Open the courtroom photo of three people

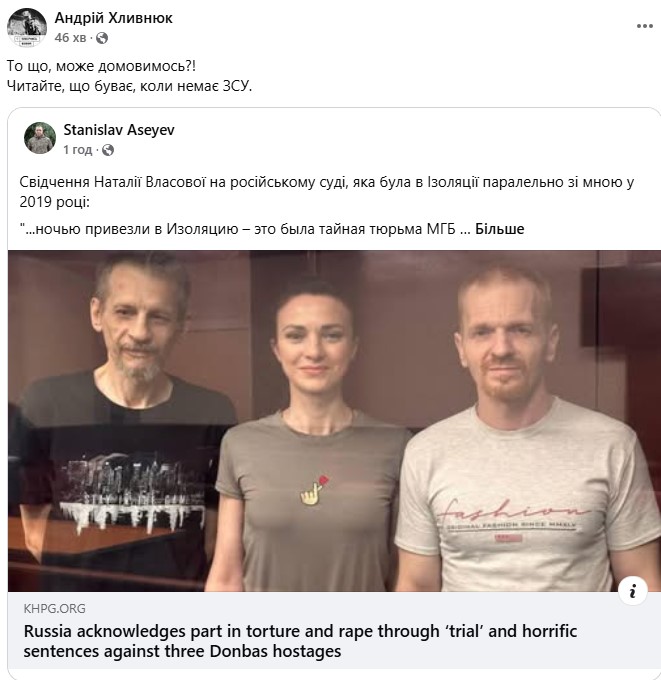point(334,421)
